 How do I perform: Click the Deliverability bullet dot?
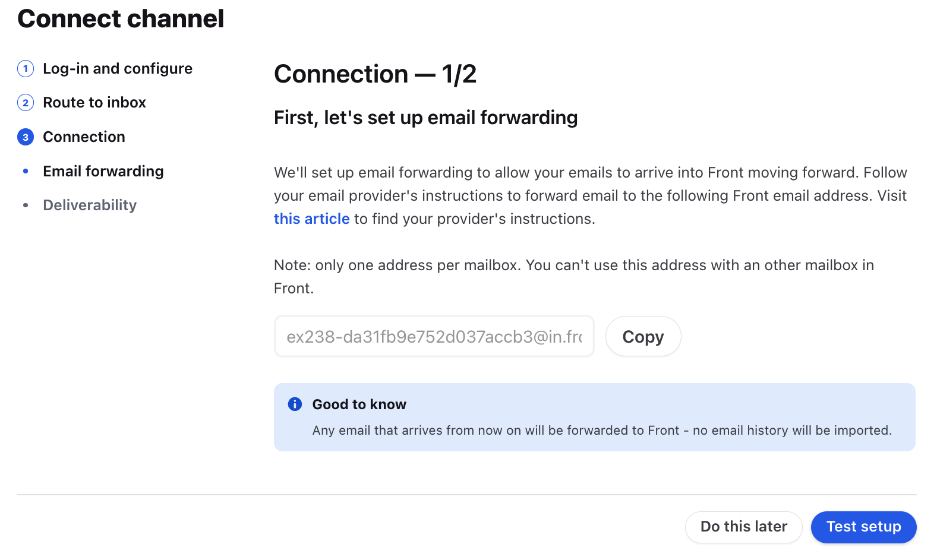click(26, 205)
